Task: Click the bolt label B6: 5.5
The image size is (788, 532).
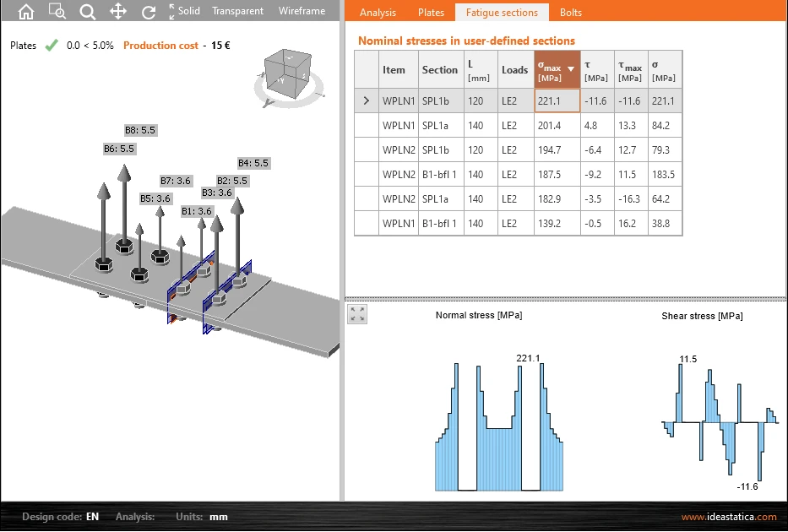Action: coord(119,149)
